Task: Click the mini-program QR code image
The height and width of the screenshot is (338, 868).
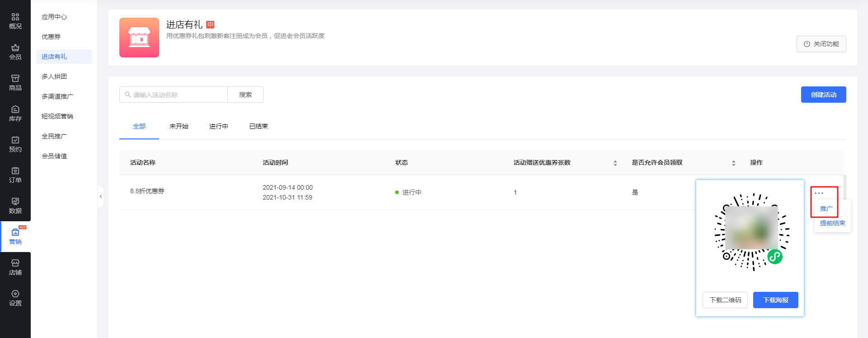Action: 751,232
